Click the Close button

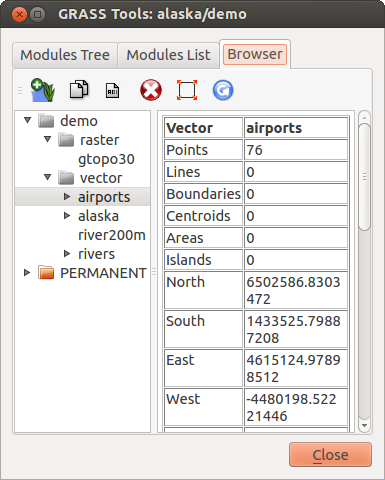click(x=330, y=455)
